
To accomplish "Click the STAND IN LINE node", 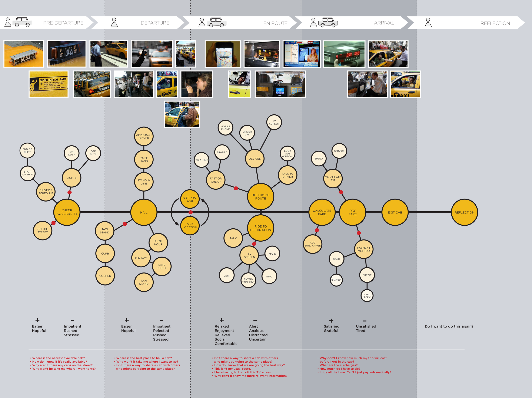I will 144,182.
